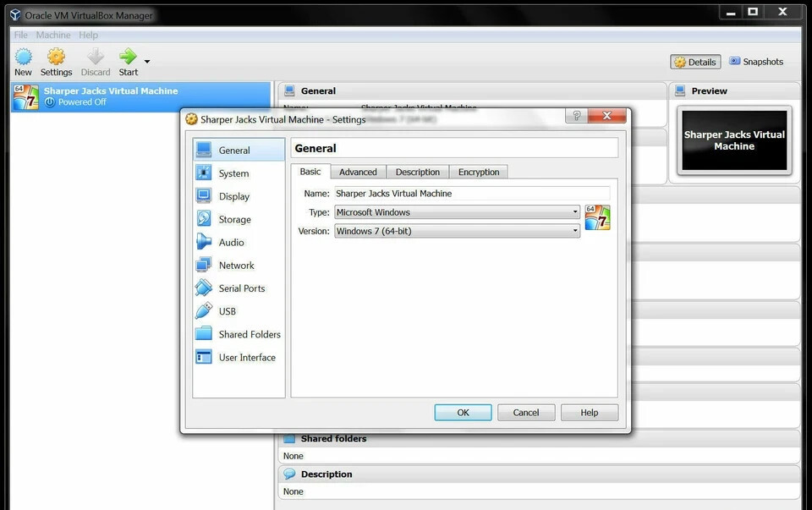Open the File menu
The image size is (812, 510).
pyautogui.click(x=20, y=35)
